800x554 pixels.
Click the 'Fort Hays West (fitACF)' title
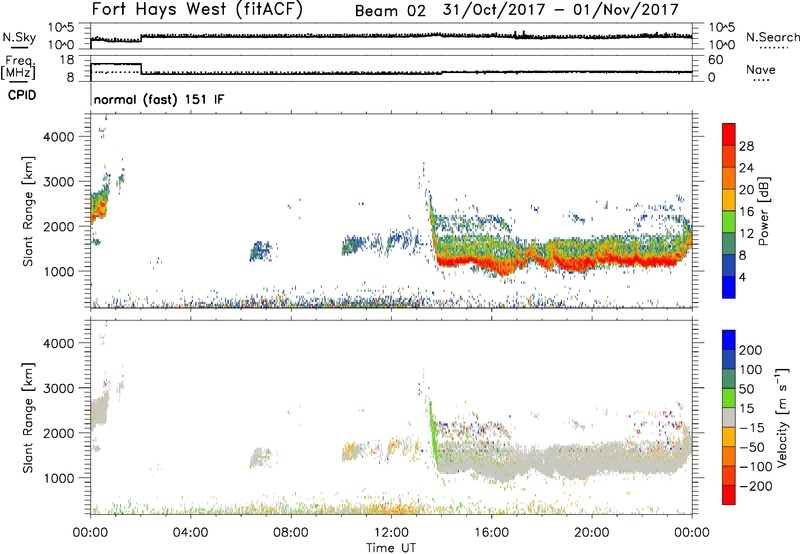[x=197, y=10]
